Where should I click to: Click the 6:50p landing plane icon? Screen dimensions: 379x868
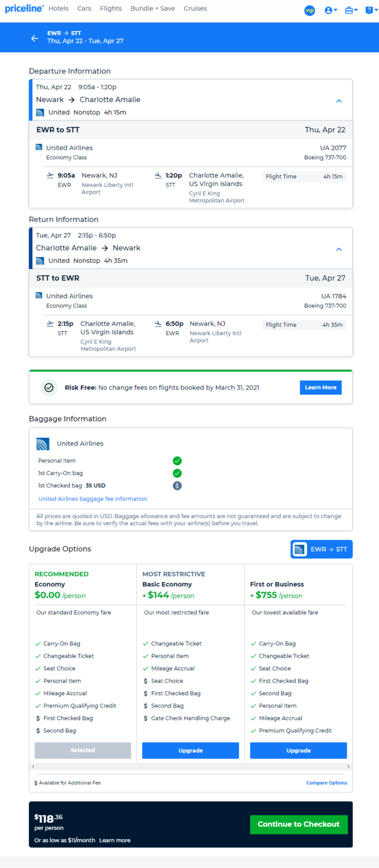tap(158, 324)
